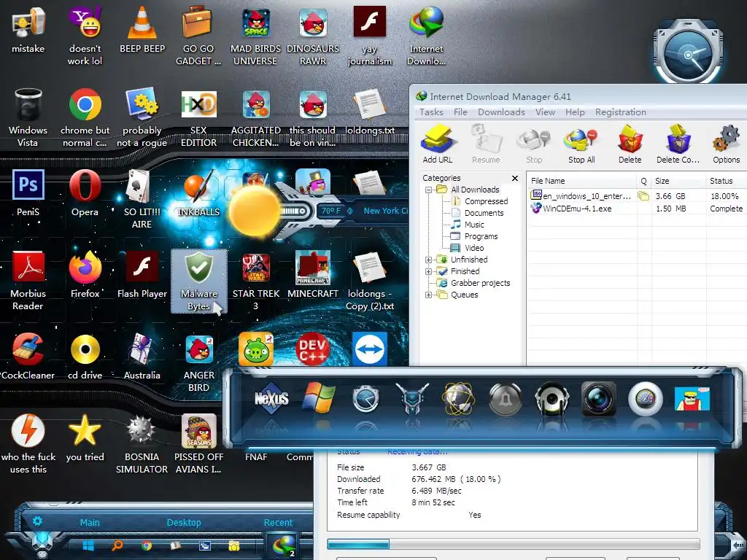Open the Opera desktop shortcut
747x560 pixels.
85,193
